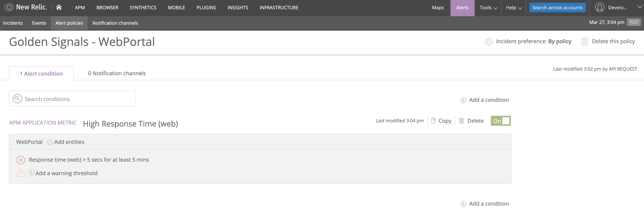
Task: Switch to the Events tab
Action: (x=39, y=23)
